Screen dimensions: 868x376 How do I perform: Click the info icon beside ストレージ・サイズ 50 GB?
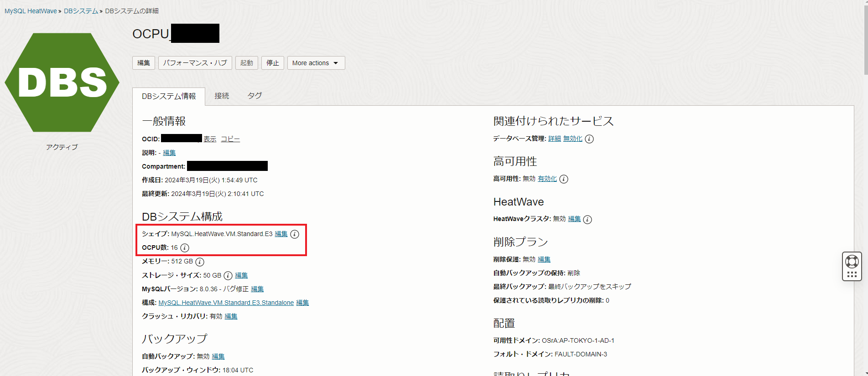[x=228, y=275]
